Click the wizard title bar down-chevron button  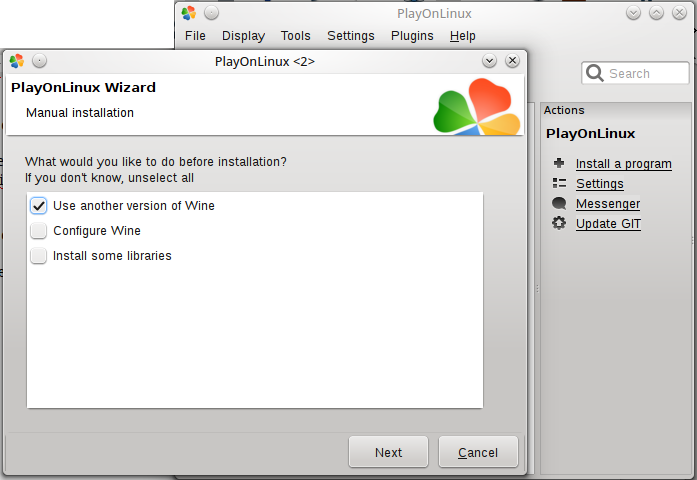click(489, 60)
